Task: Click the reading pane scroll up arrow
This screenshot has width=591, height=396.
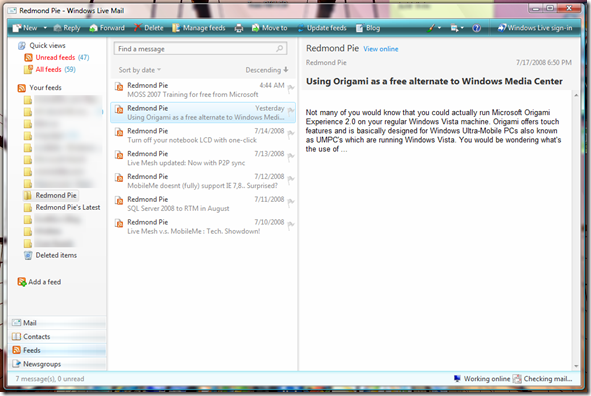Action: coord(576,95)
